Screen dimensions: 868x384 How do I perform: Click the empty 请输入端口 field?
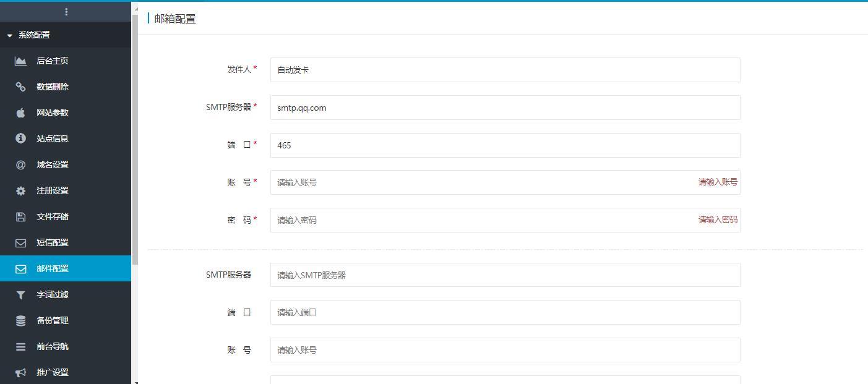505,312
